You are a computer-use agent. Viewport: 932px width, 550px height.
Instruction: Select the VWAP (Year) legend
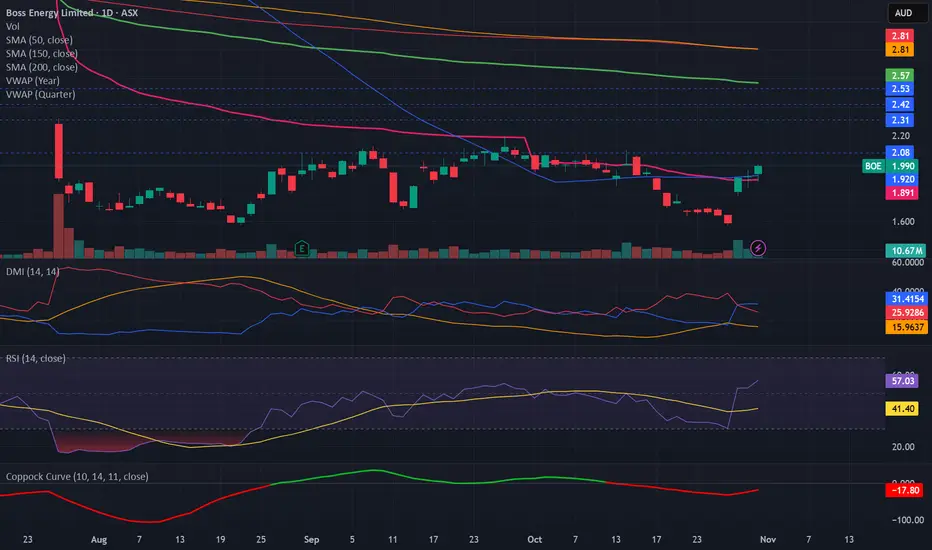point(33,80)
